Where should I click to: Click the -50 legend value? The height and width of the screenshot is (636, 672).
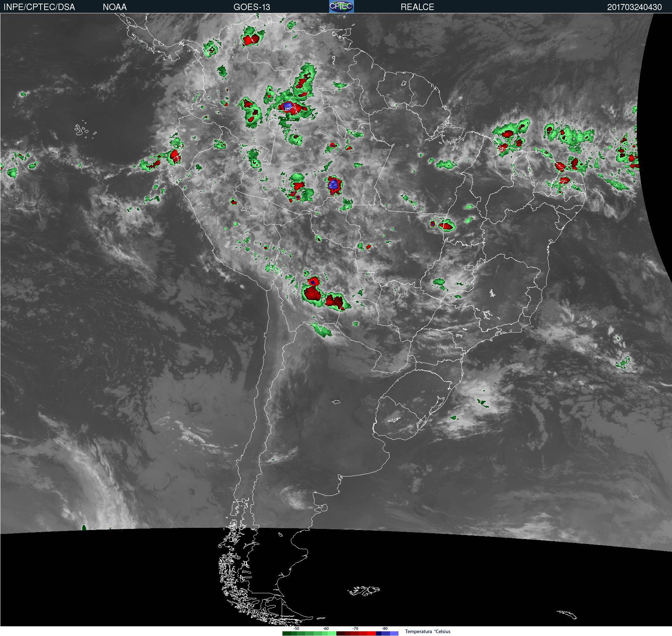click(296, 628)
